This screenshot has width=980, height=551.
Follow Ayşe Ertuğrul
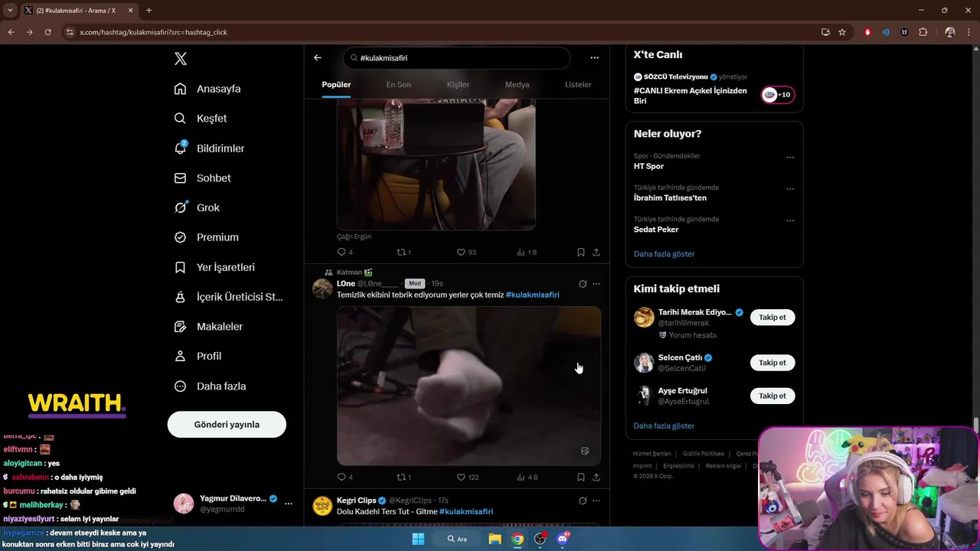(773, 396)
